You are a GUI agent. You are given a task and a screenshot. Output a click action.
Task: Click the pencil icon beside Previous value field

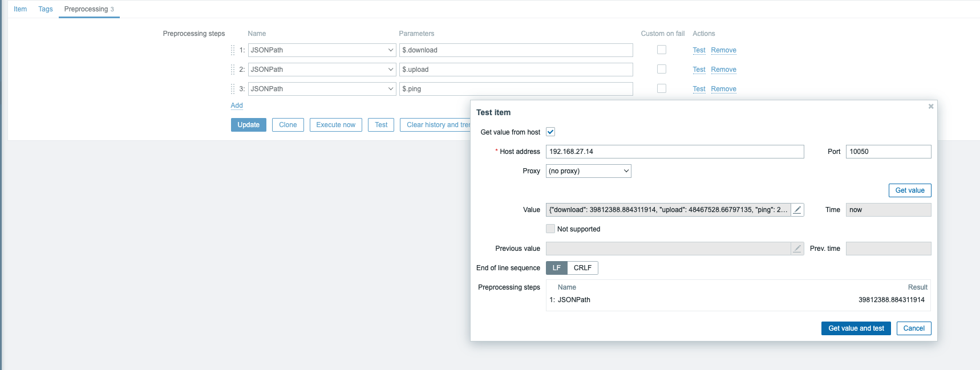point(797,249)
